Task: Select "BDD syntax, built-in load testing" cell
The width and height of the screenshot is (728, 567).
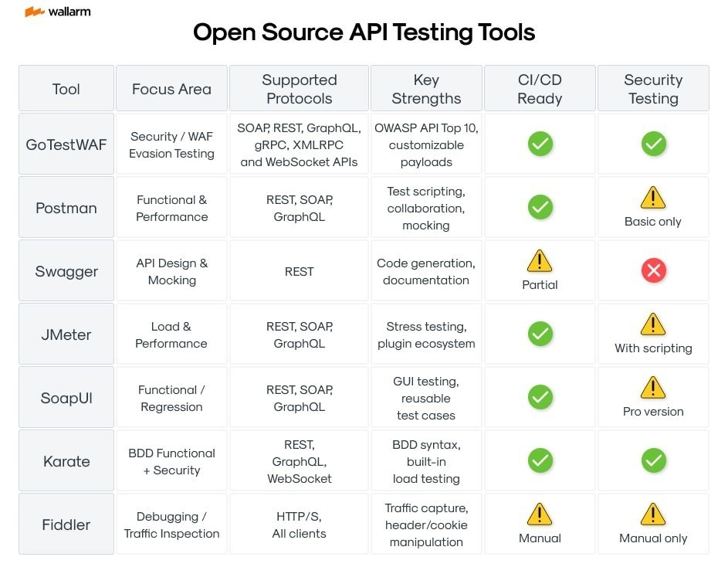Action: [x=426, y=461]
